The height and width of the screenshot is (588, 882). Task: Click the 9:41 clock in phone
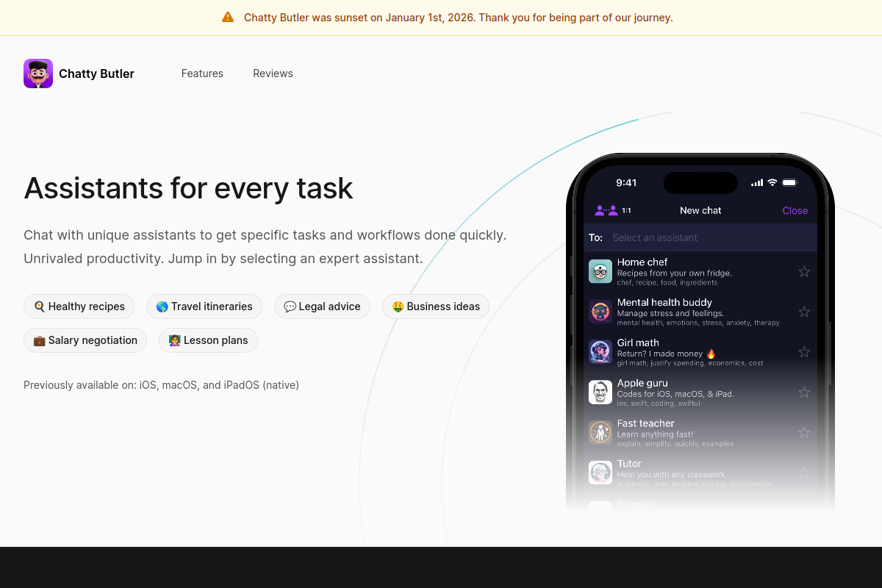(626, 182)
